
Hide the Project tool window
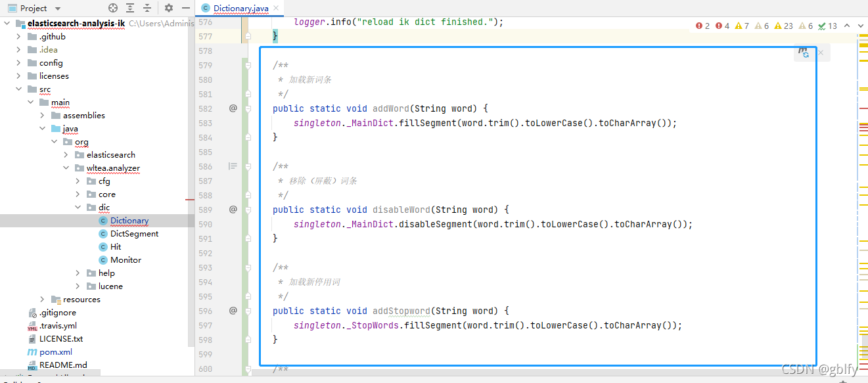186,9
